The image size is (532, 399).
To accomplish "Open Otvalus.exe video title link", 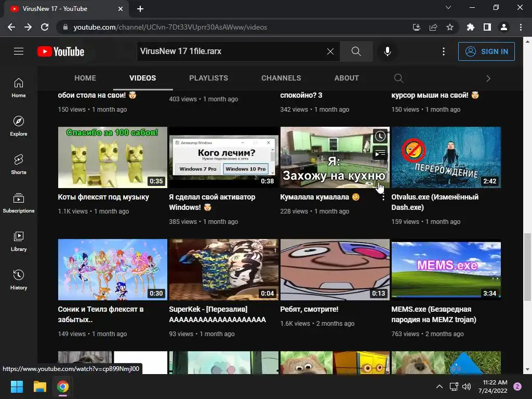I will coord(435,202).
